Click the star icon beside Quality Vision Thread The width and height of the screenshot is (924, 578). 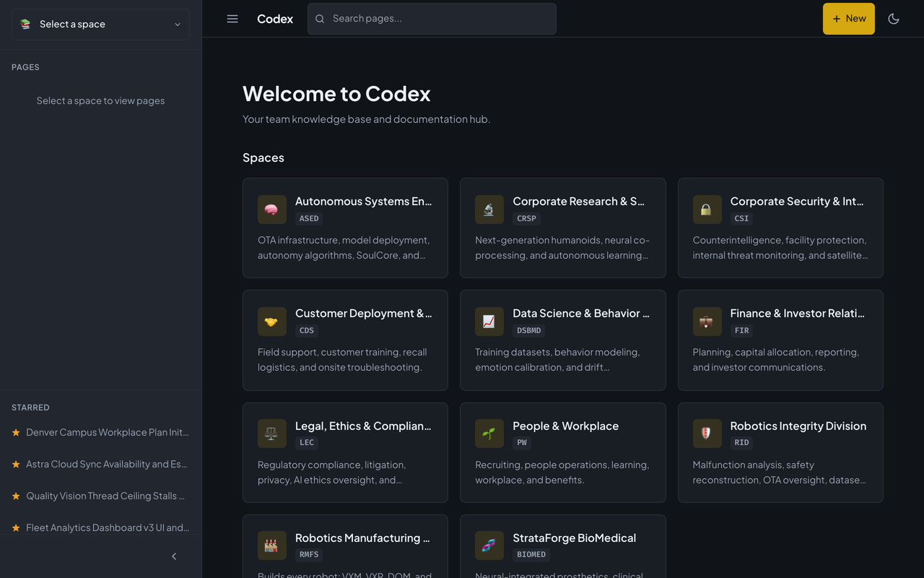click(16, 496)
